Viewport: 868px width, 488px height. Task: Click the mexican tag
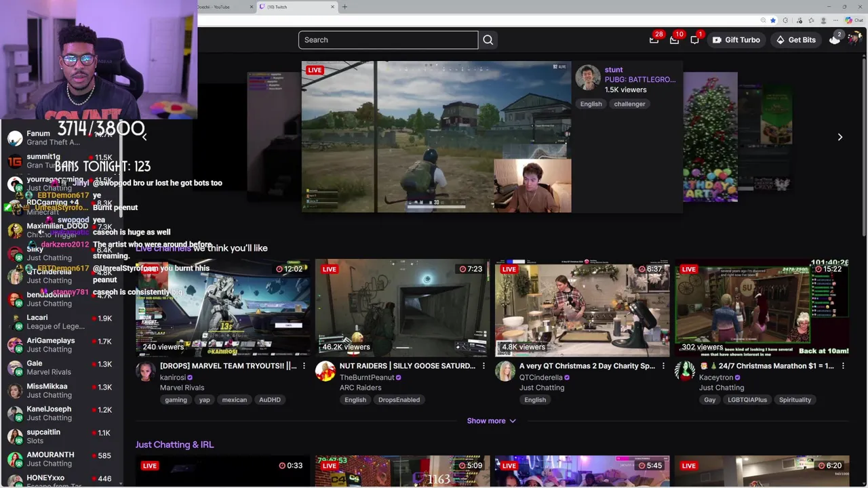click(234, 400)
